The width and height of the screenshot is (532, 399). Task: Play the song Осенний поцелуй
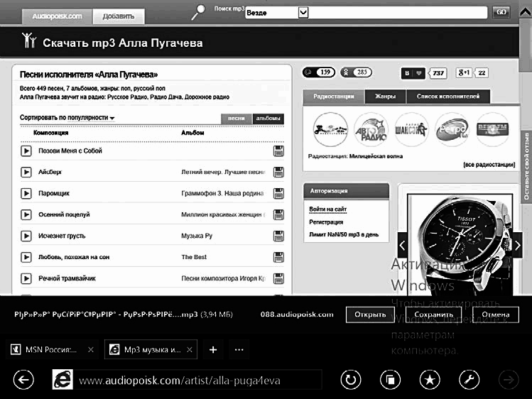point(26,214)
